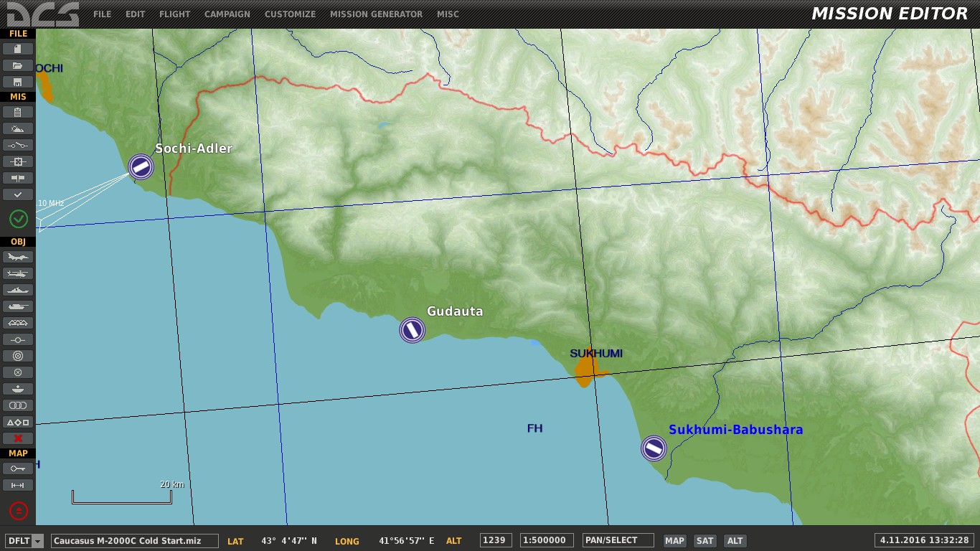This screenshot has height=551, width=980.
Task: Select the ground vehicle tank tool
Action: 18,306
